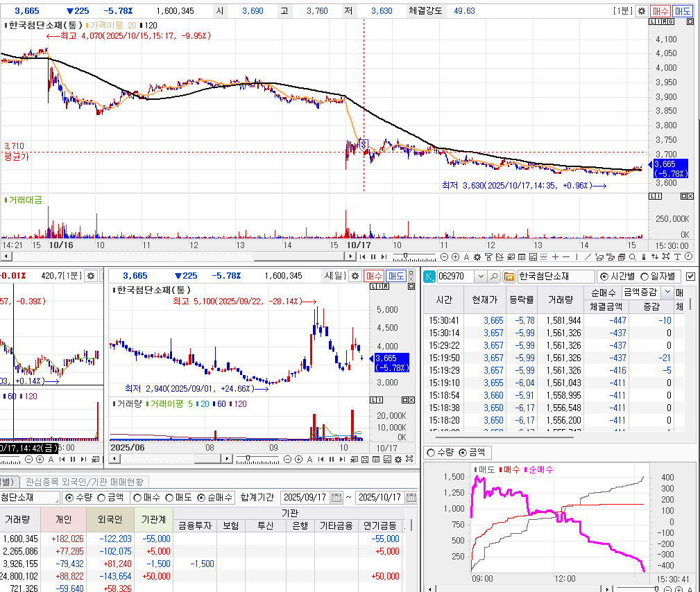The width and height of the screenshot is (700, 592).
Task: Open the calendar for end date 2025/10/17
Action: (411, 498)
